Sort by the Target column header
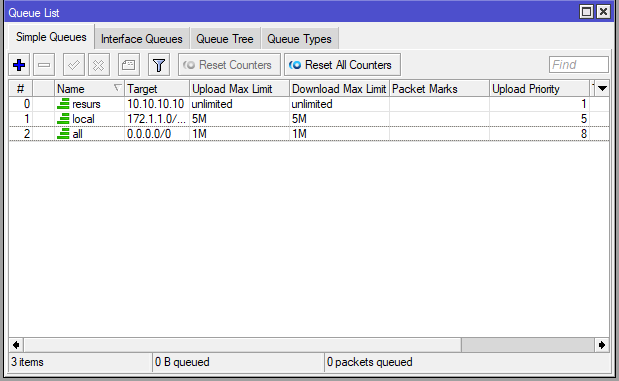 157,89
